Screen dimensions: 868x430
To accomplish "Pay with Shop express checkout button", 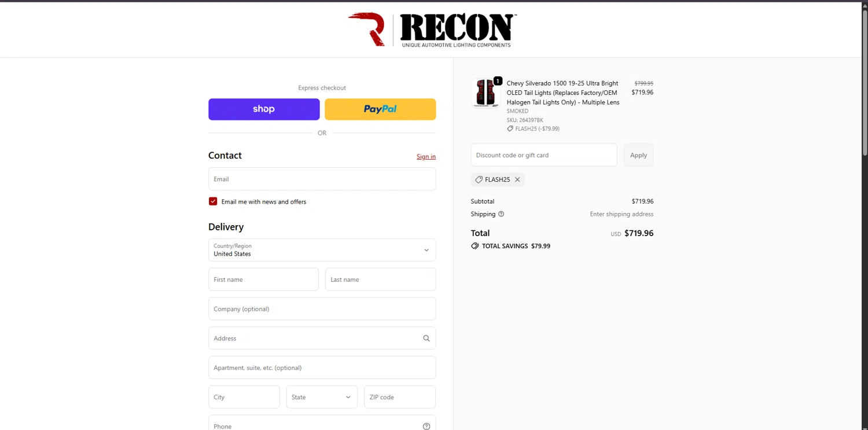I will pyautogui.click(x=264, y=109).
